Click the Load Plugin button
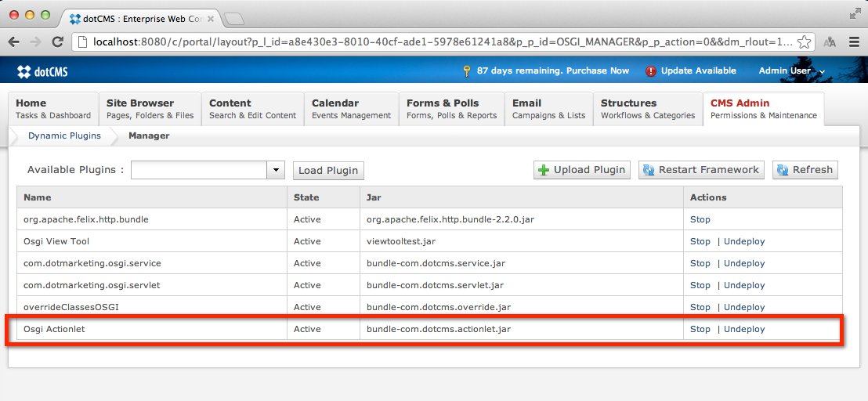The width and height of the screenshot is (868, 401). tap(328, 170)
